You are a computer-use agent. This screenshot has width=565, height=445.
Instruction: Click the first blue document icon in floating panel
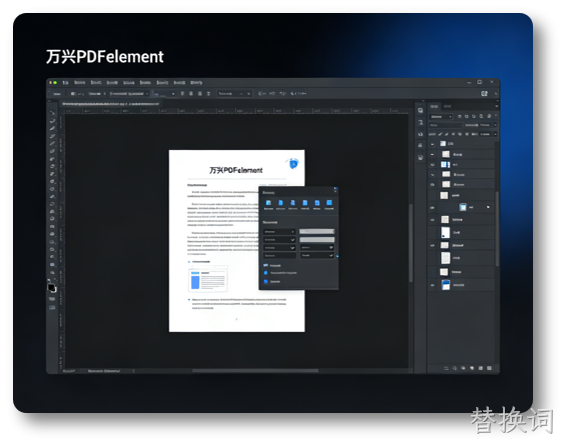[x=268, y=203]
